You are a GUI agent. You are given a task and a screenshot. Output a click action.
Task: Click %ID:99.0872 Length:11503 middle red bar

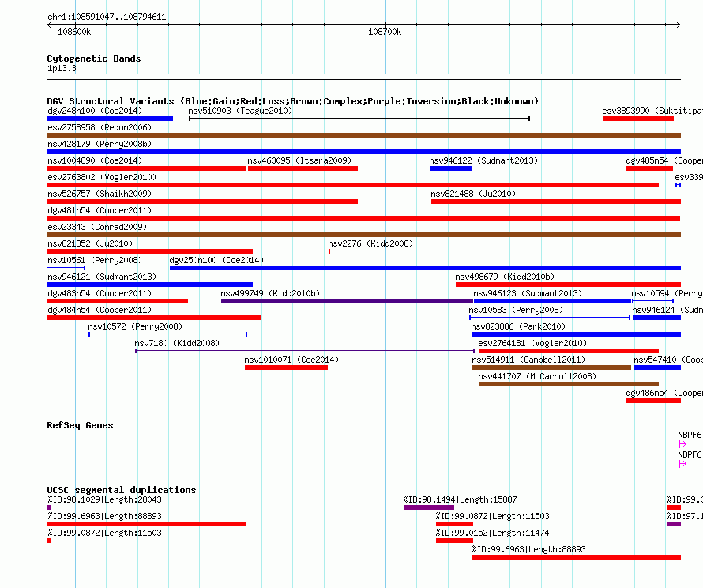coord(455,524)
